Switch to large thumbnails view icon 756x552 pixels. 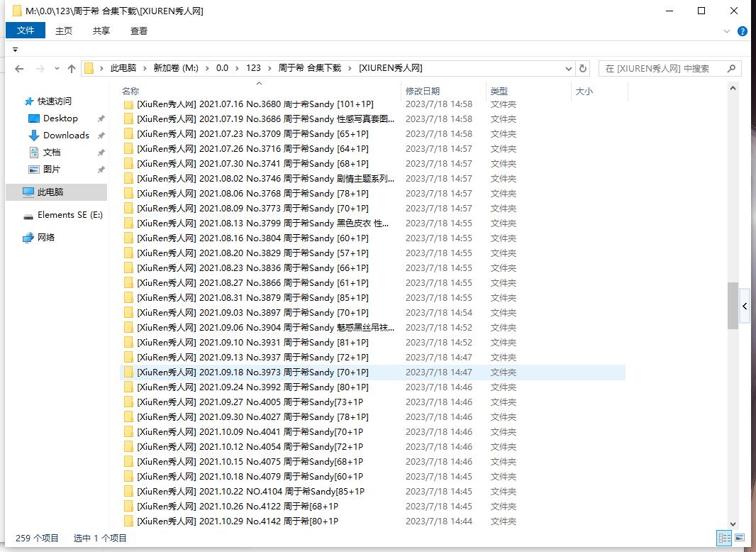pyautogui.click(x=740, y=538)
